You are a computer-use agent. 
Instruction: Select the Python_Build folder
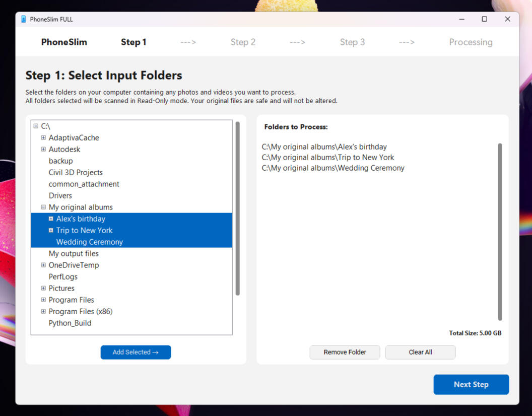click(70, 323)
